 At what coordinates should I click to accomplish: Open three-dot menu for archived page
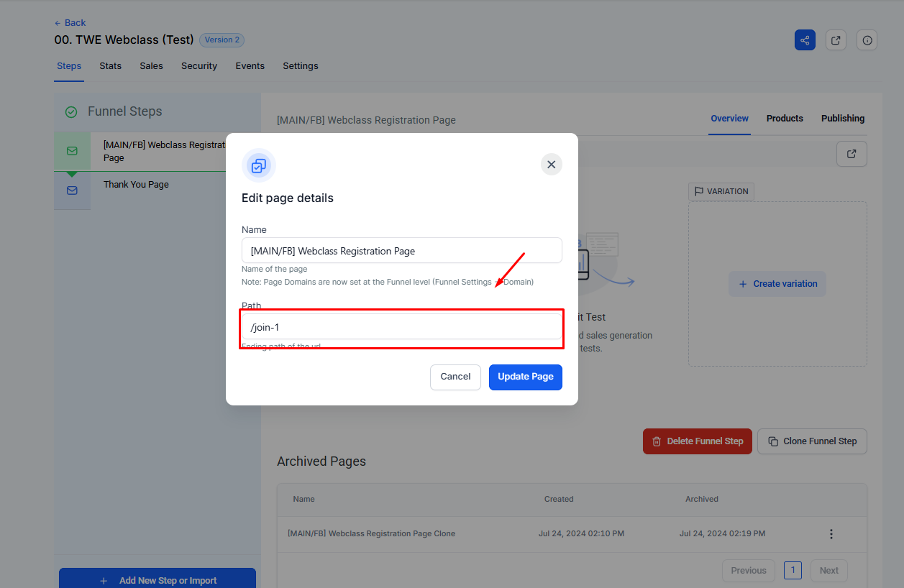(x=831, y=534)
